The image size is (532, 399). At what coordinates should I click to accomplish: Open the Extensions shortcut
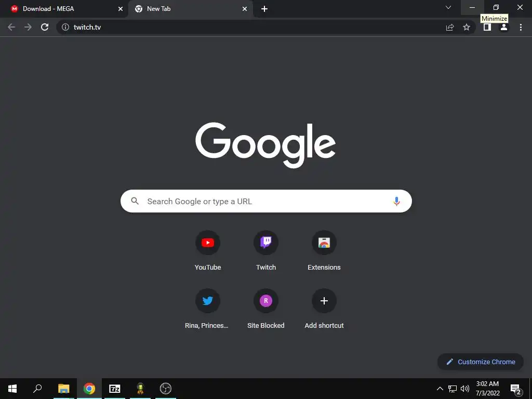coord(324,251)
